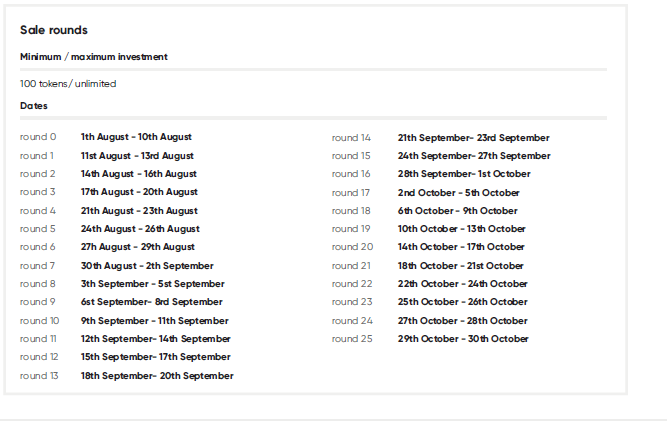
Task: Click 14th October - 17th October dates
Action: tap(461, 247)
